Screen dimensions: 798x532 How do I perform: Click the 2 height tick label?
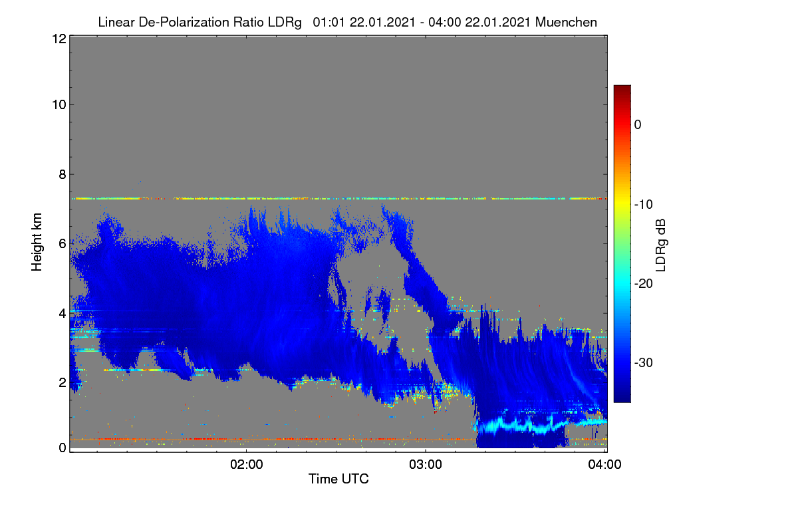click(62, 382)
